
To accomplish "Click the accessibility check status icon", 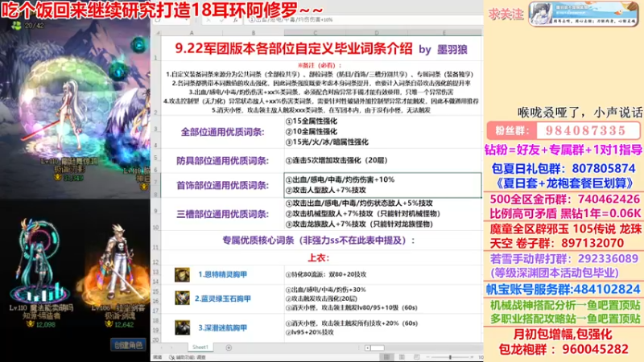I will pyautogui.click(x=172, y=357).
